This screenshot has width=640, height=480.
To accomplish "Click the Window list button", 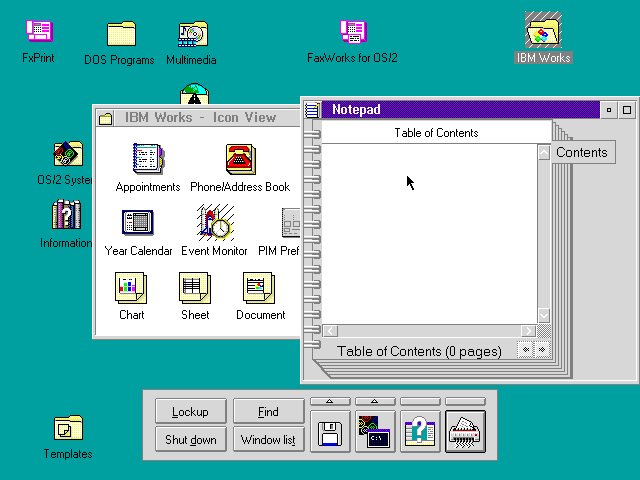I will point(269,439).
